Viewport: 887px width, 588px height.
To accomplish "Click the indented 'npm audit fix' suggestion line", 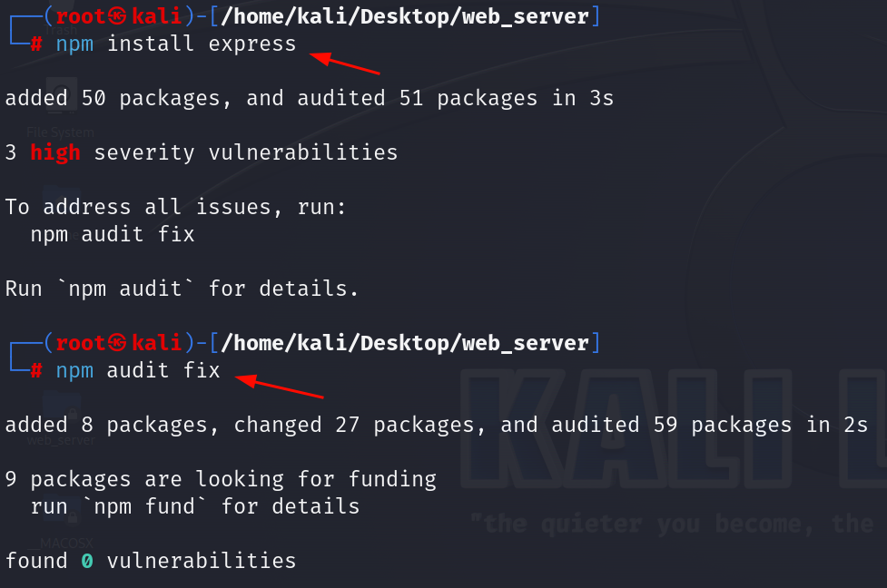I will pyautogui.click(x=113, y=234).
